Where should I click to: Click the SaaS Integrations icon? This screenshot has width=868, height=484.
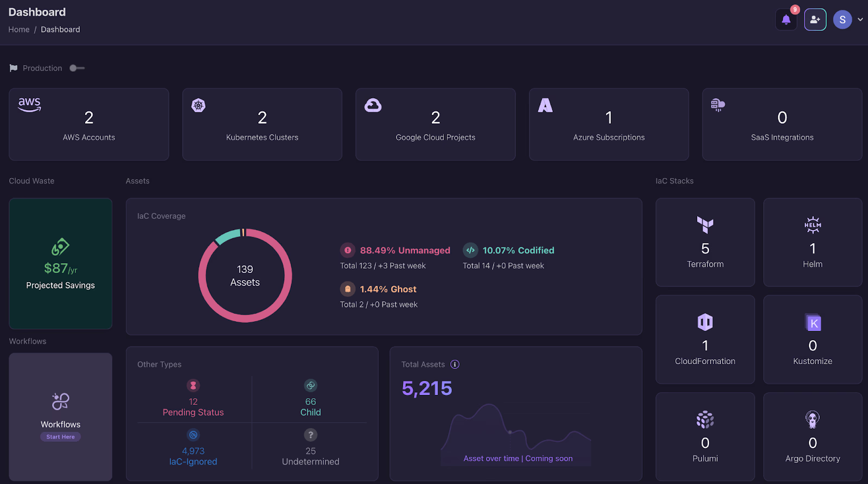pyautogui.click(x=718, y=105)
